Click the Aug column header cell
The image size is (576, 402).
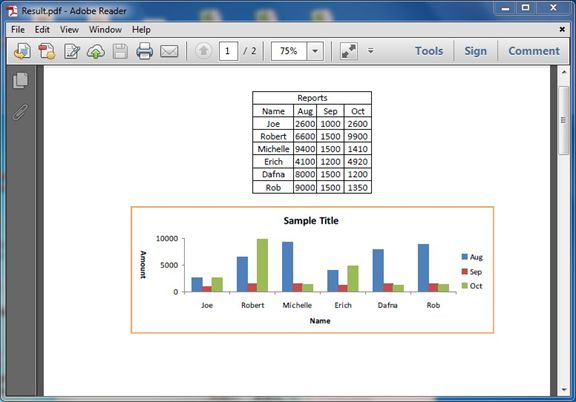coord(305,111)
